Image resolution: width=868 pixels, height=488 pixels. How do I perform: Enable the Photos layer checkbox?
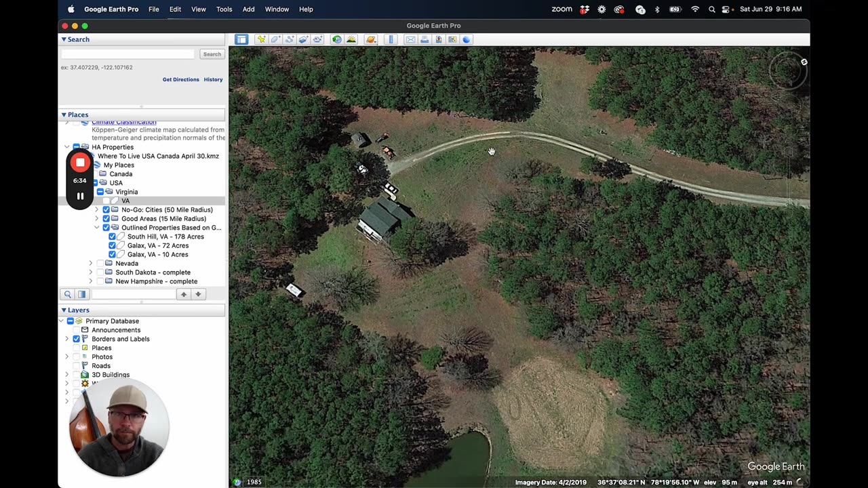pyautogui.click(x=76, y=357)
